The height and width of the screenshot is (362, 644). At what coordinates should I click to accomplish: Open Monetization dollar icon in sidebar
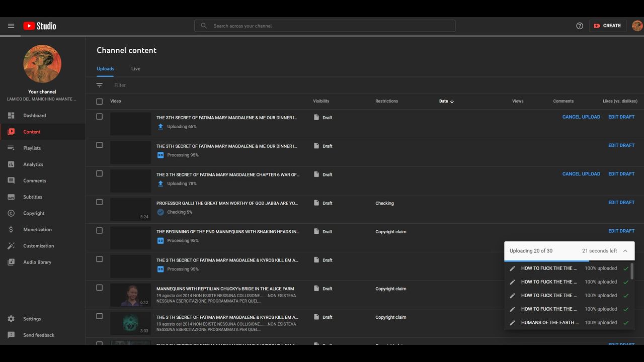tap(11, 230)
